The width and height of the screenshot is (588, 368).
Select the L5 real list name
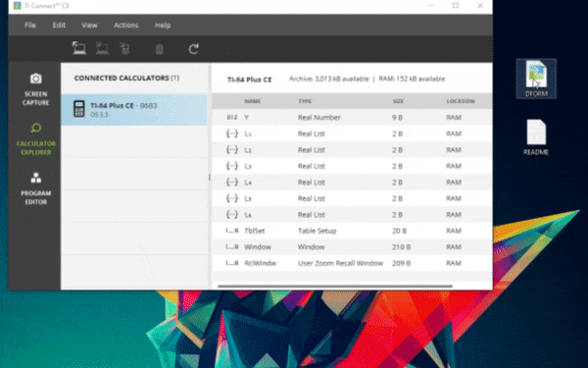(248, 198)
